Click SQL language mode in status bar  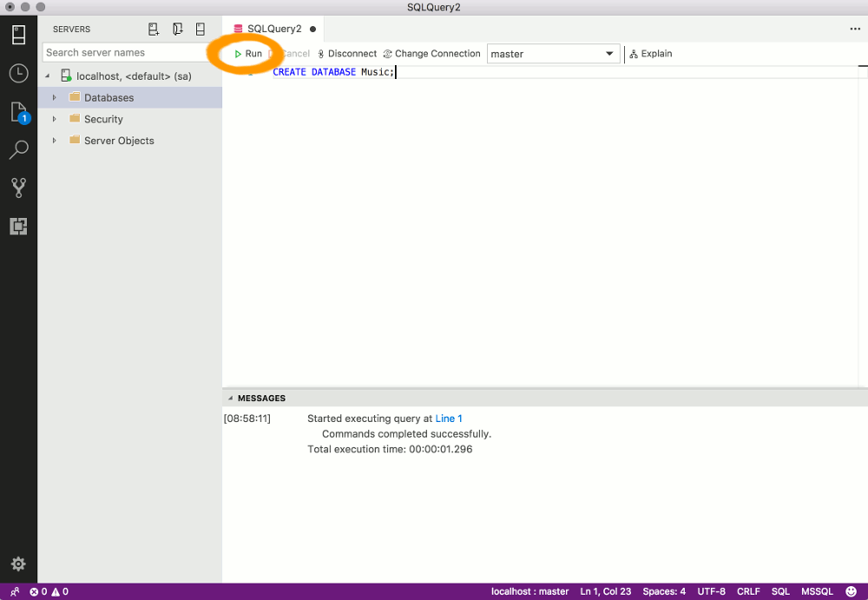(x=780, y=591)
